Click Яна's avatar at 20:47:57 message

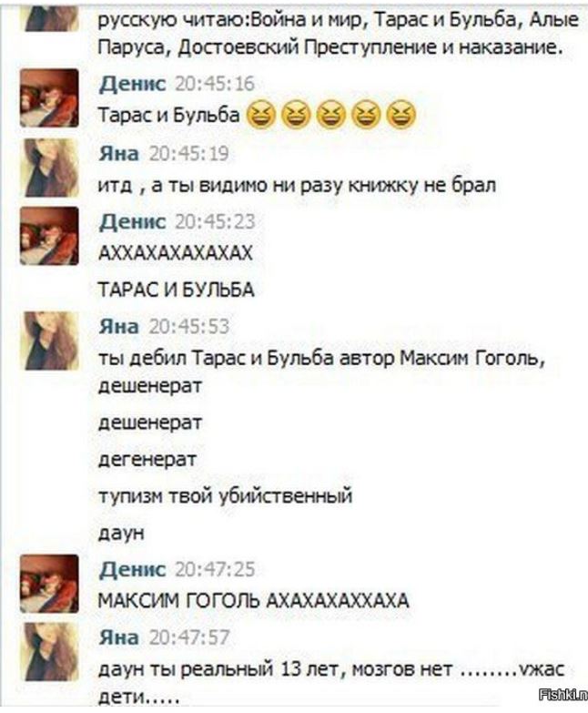click(x=51, y=652)
